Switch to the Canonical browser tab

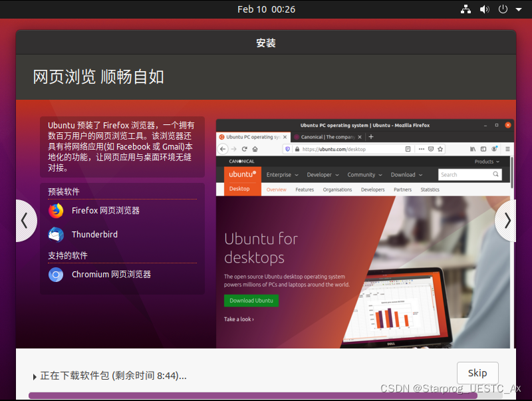tap(327, 136)
